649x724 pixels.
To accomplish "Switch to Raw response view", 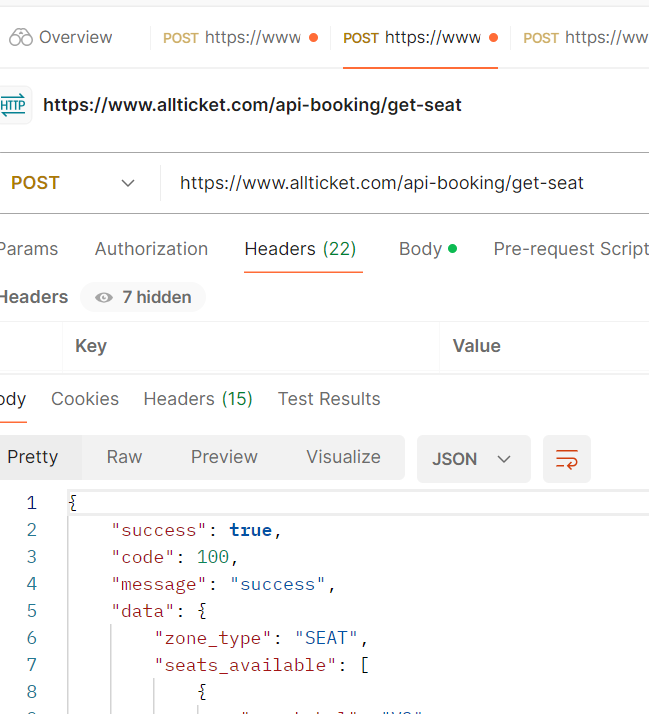I will (124, 457).
